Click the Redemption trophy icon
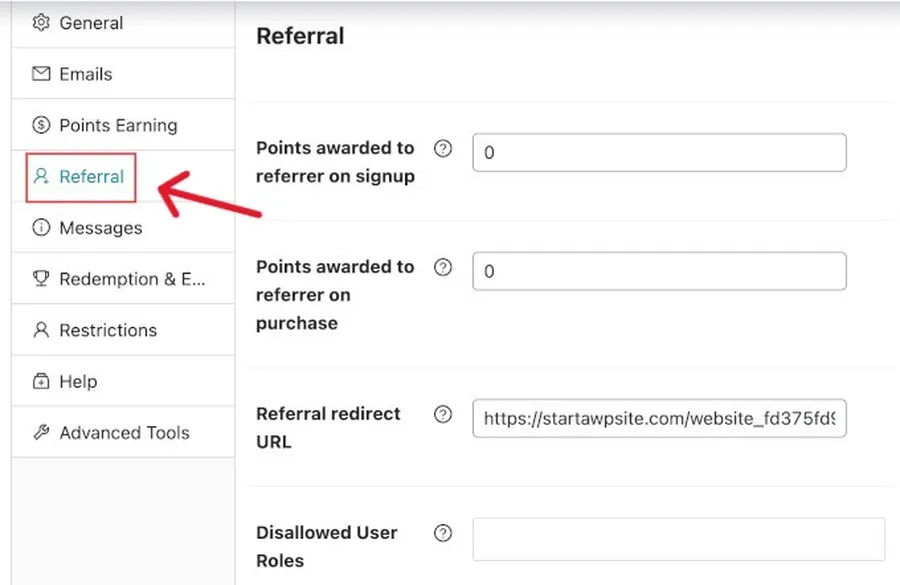Viewport: 900px width, 585px height. pos(39,279)
